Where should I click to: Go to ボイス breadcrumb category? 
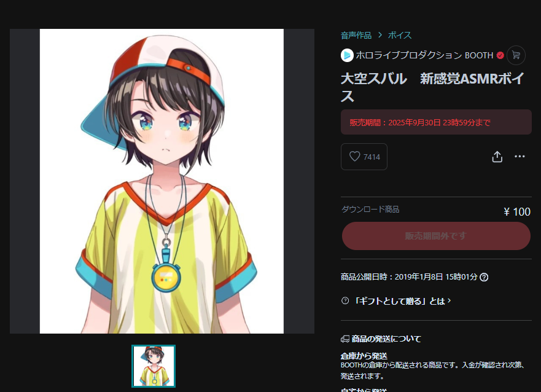click(400, 35)
